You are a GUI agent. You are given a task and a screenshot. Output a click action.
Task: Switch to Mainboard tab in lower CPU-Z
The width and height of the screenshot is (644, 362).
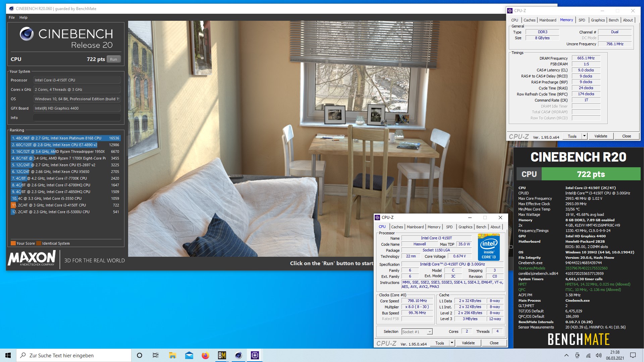pyautogui.click(x=415, y=227)
